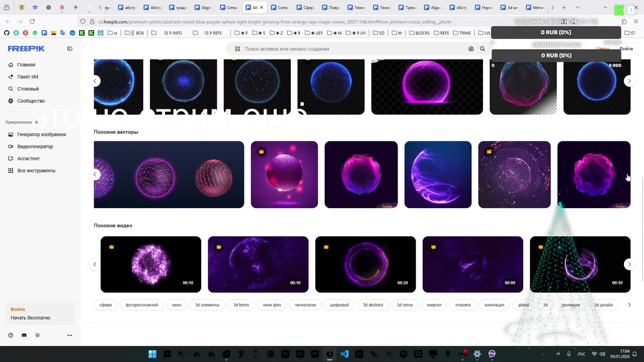Select Стоковый in the sidebar

[28, 89]
